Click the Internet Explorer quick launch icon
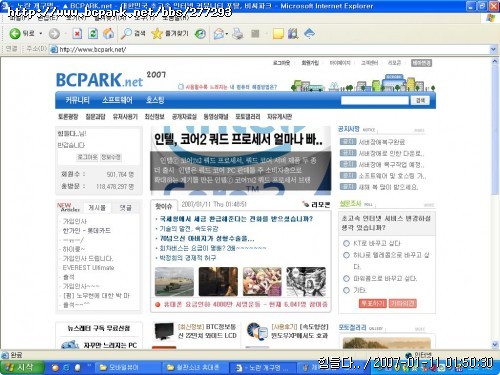This screenshot has height=375, width=500. (66, 367)
